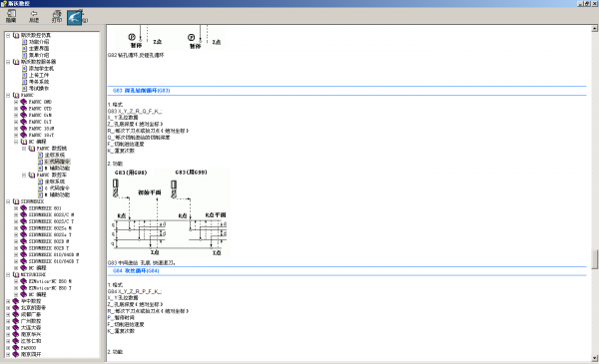Click the page icon beside G 代码指令 under FANUC 数控车
This screenshot has height=364, width=599.
[x=40, y=188]
